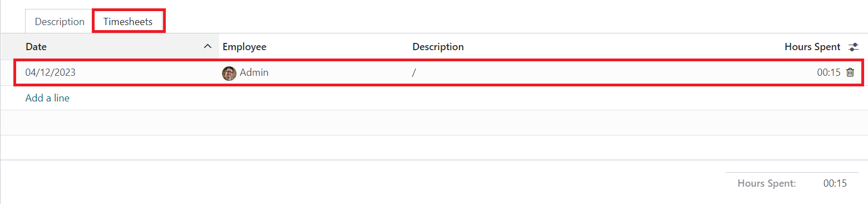Click the Add a line link
868x204 pixels.
[x=47, y=98]
